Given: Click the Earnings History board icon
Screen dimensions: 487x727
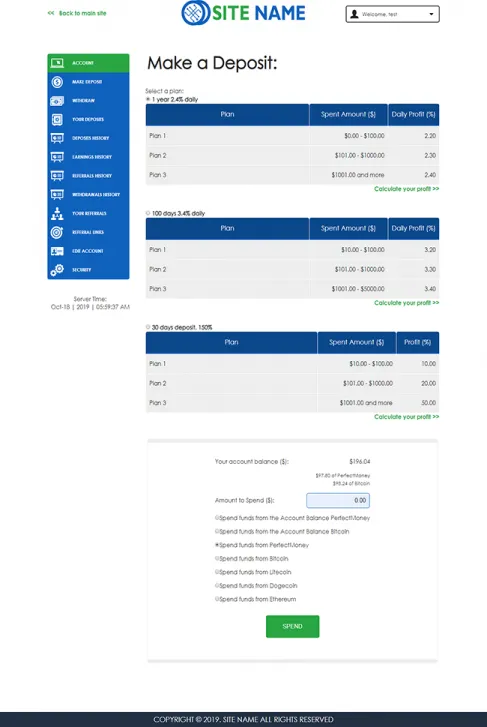Looking at the screenshot, I should (x=57, y=157).
